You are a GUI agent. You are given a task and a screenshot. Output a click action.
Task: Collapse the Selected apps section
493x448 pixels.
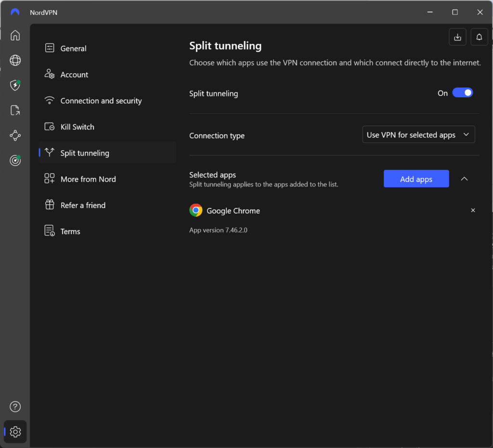465,179
